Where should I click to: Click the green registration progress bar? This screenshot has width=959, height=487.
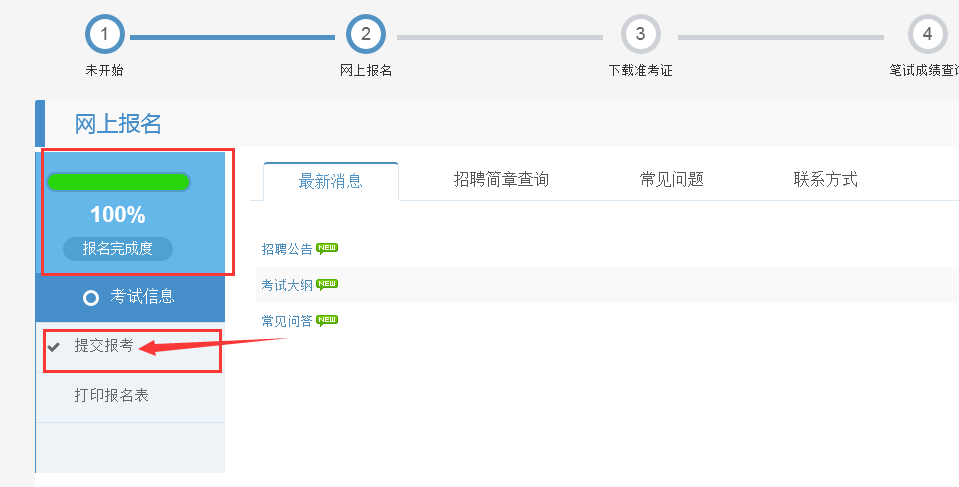click(x=119, y=182)
